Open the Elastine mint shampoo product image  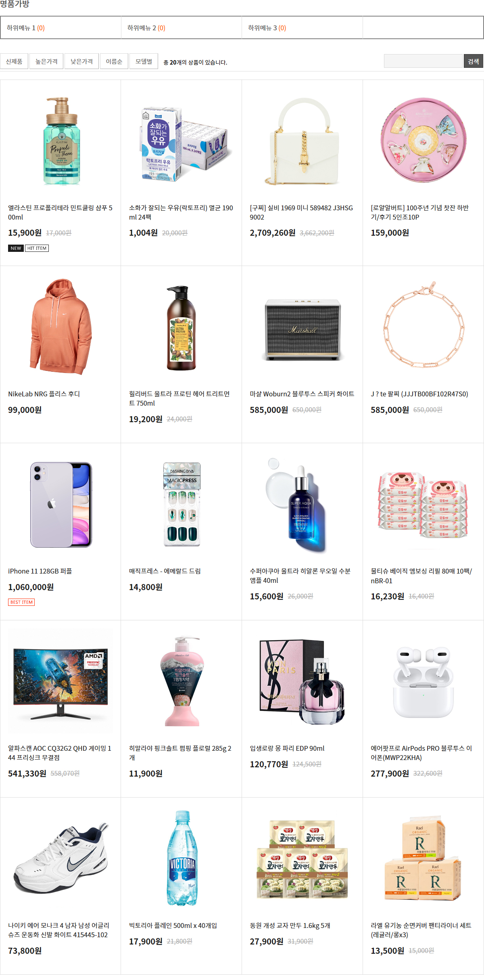click(60, 140)
